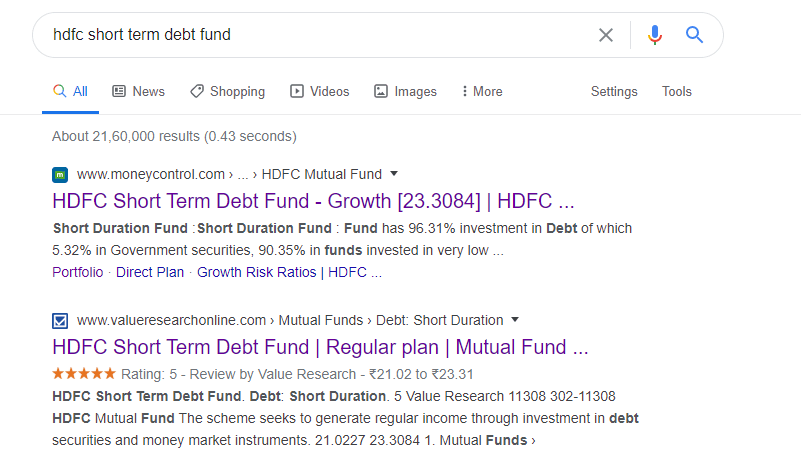Image resolution: width=801 pixels, height=472 pixels.
Task: Open the Regular plan Mutual Fund result
Action: coord(319,347)
